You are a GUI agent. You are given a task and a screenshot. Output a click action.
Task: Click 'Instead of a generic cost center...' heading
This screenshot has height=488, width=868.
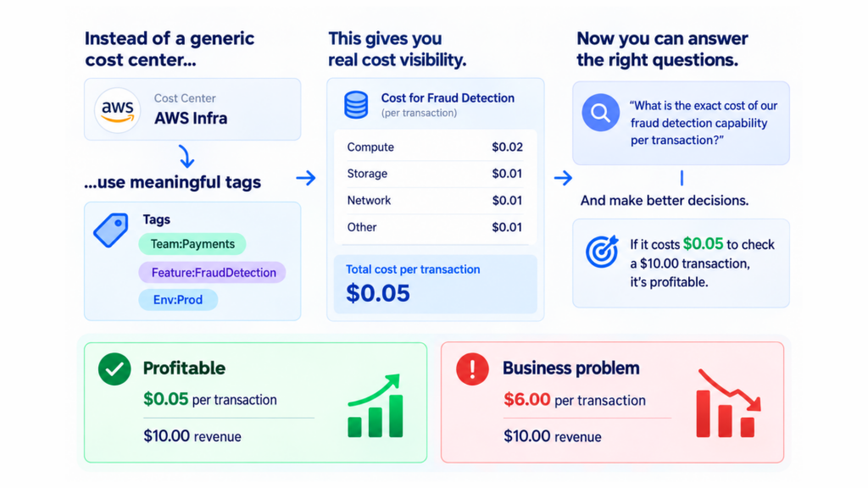(x=169, y=48)
